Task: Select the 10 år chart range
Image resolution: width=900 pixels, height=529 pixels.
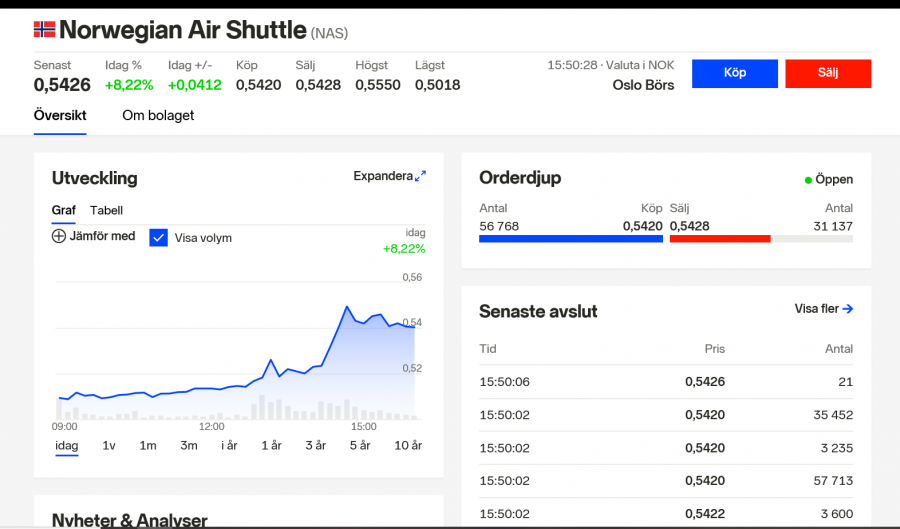Action: pos(408,445)
